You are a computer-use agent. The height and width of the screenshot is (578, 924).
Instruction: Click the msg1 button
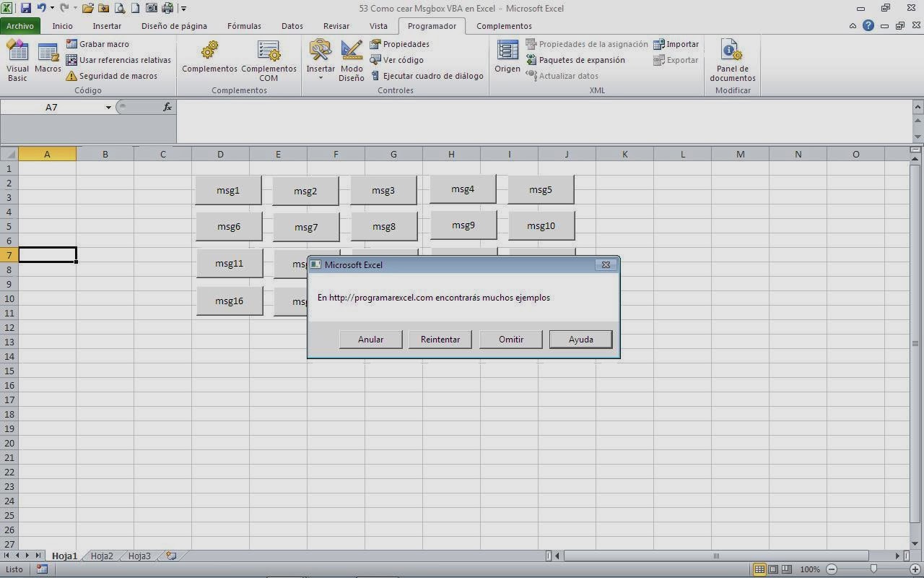pos(228,190)
